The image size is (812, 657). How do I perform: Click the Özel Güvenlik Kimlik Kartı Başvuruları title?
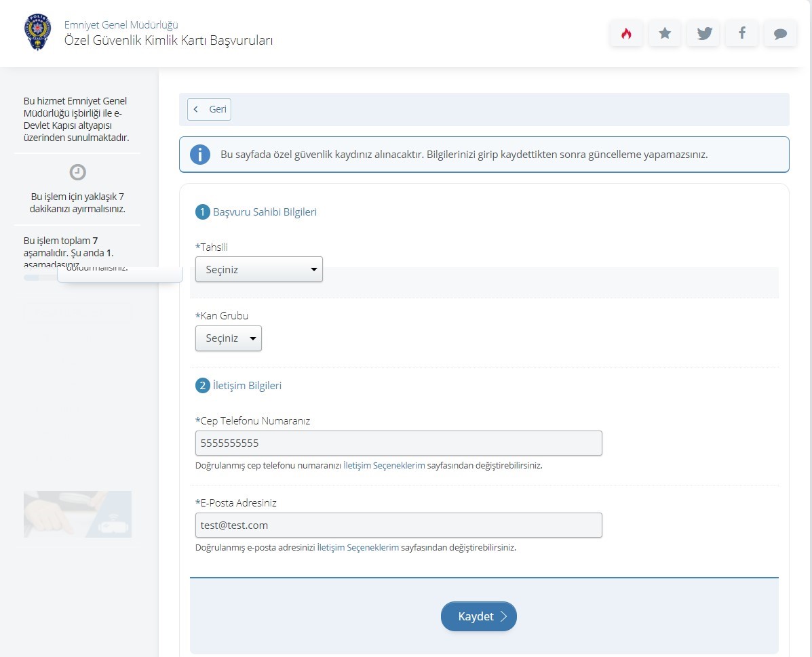[168, 41]
